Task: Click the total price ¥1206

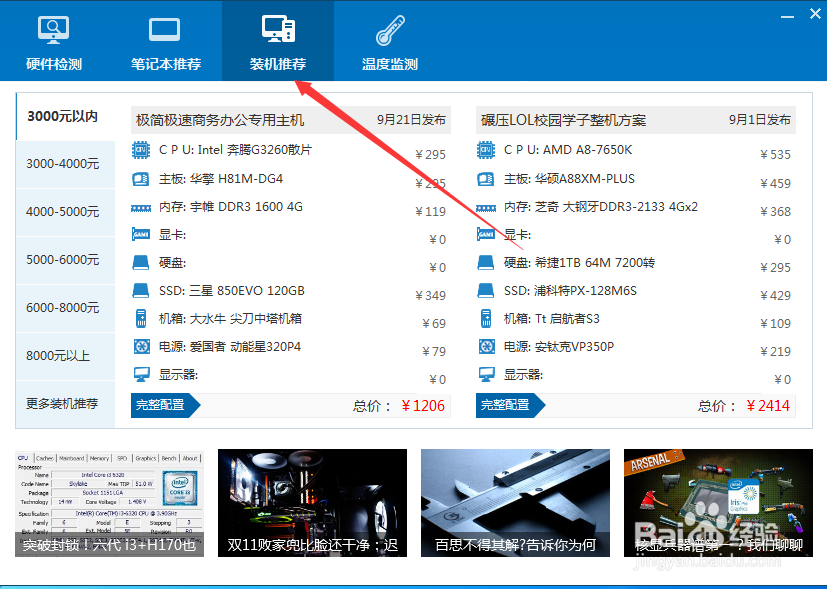Action: [x=423, y=406]
